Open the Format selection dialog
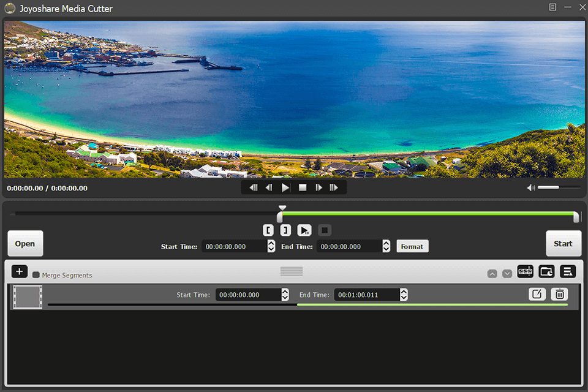Image resolution: width=588 pixels, height=392 pixels. point(412,246)
